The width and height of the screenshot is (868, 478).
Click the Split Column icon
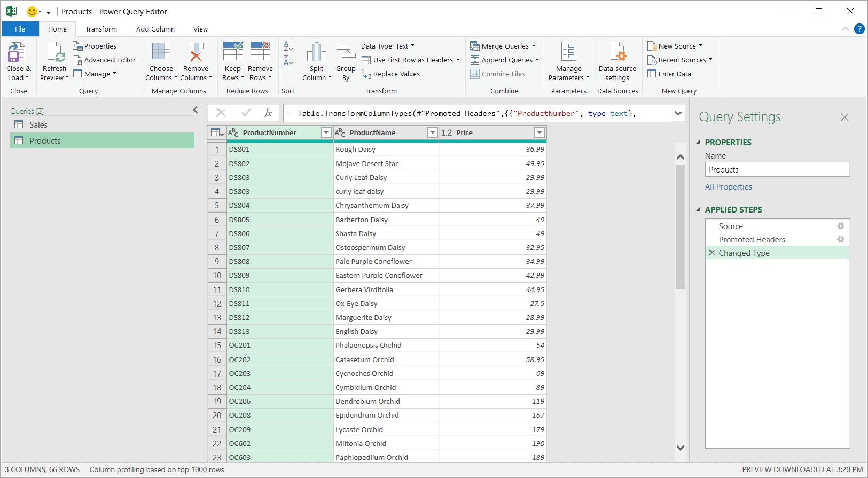point(316,52)
